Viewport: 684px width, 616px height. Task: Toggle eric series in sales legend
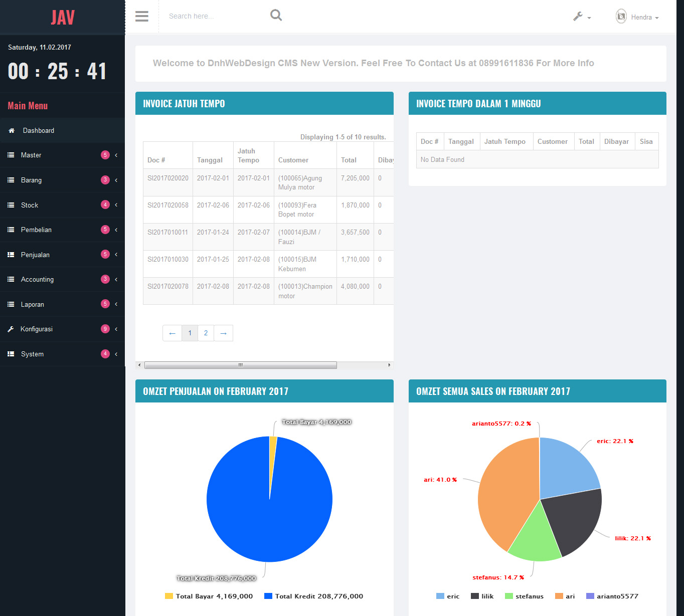(x=448, y=596)
